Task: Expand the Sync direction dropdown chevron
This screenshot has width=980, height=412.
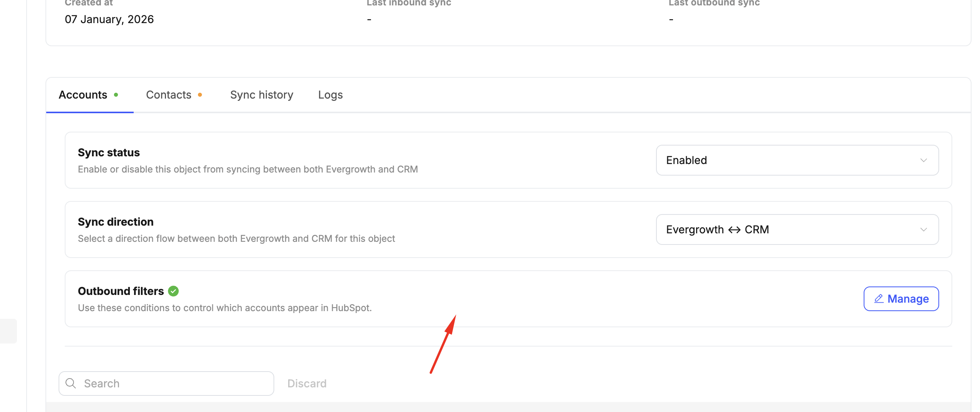Action: tap(923, 229)
